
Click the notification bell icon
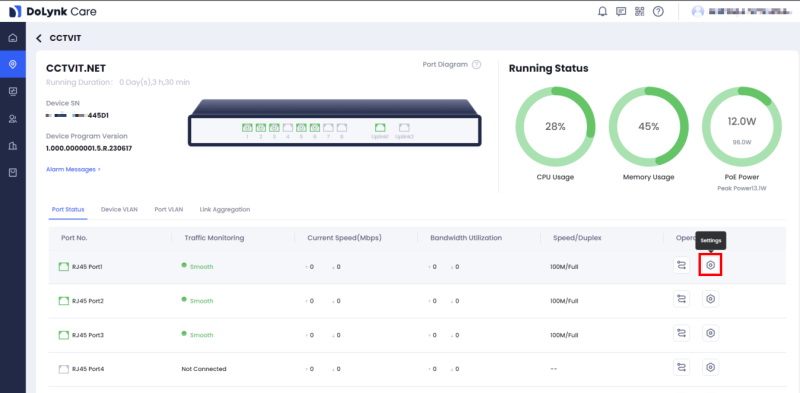pyautogui.click(x=603, y=11)
